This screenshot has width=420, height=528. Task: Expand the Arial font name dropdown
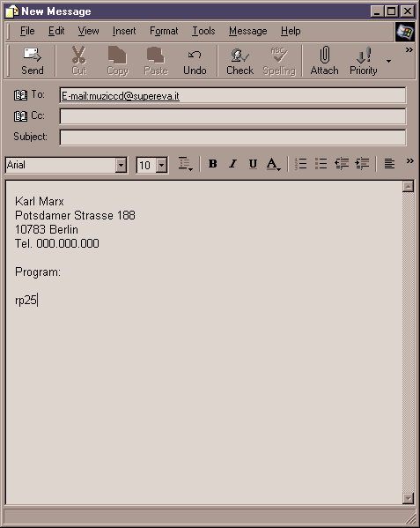tap(121, 166)
